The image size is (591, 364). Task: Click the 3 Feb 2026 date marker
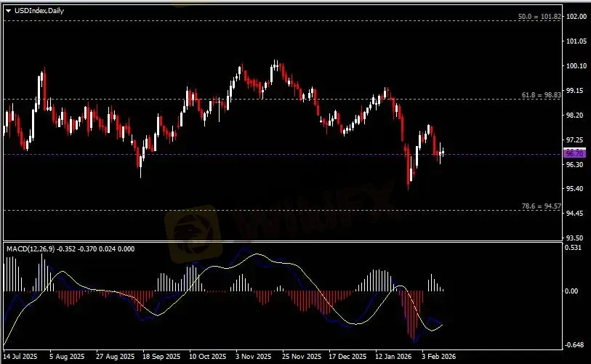coord(438,357)
